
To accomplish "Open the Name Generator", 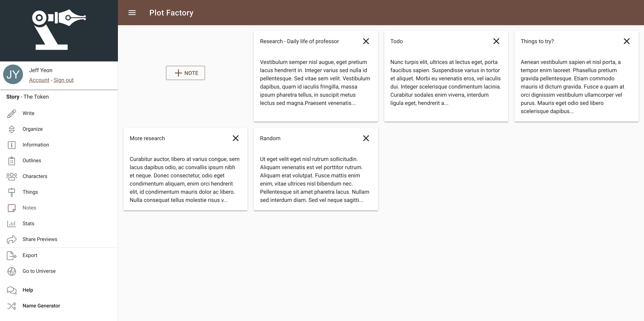I will [41, 305].
